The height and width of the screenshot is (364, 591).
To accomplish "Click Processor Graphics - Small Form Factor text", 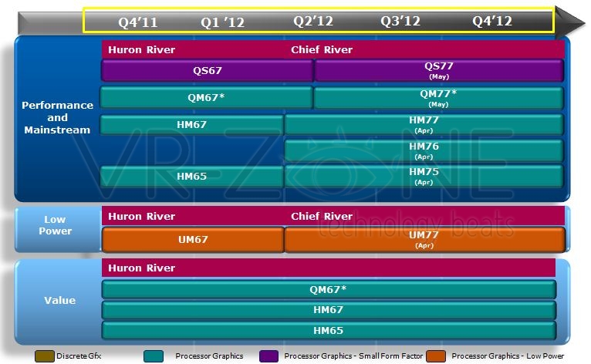I will coord(353,356).
